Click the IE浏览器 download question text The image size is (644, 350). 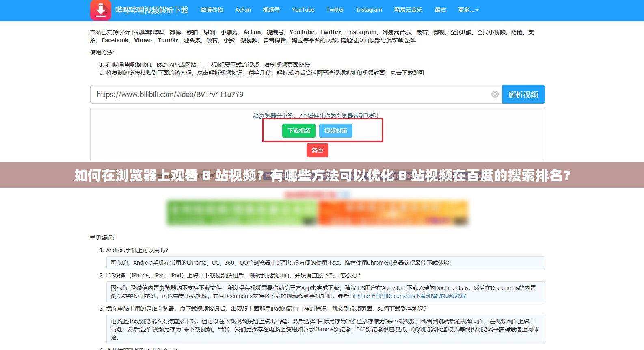(266, 309)
